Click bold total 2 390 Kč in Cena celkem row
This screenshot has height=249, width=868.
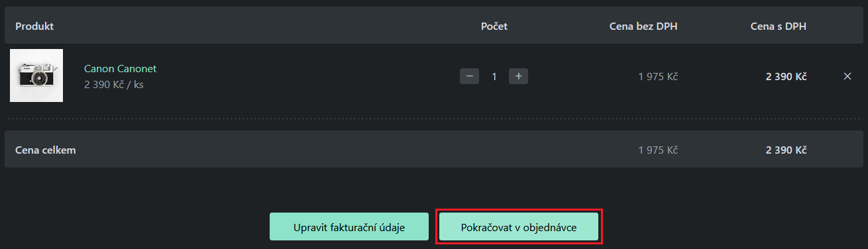pos(786,150)
